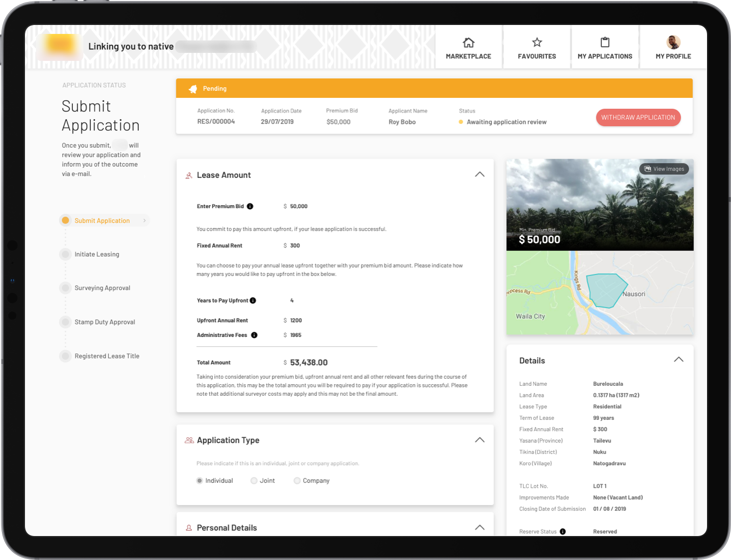
Task: Click the land property photo
Action: (600, 205)
